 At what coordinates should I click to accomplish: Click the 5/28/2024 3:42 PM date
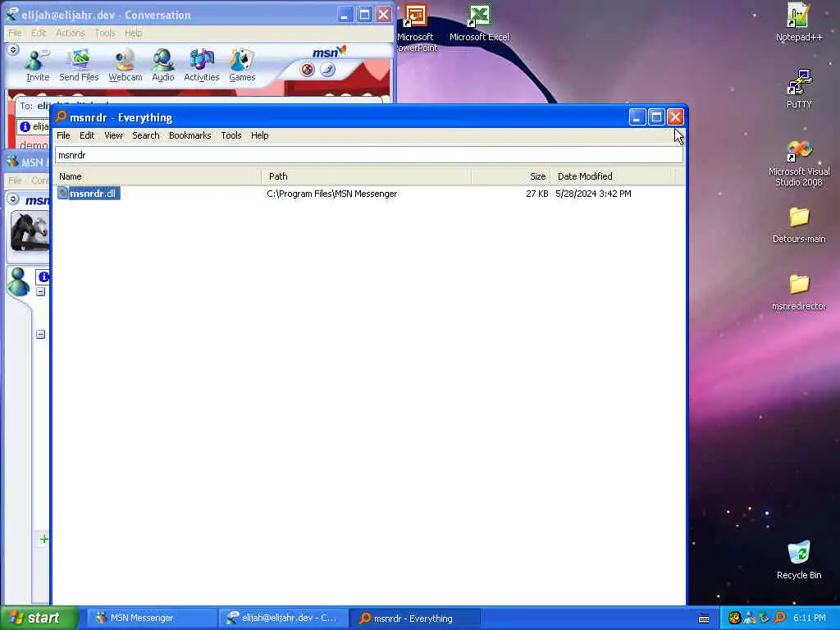coord(593,194)
